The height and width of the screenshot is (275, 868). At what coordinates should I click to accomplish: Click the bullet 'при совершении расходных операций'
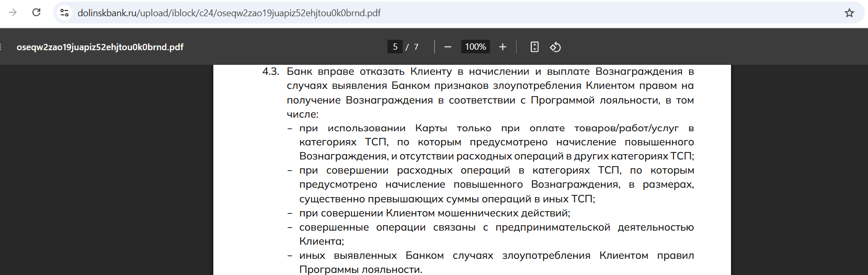click(497, 170)
